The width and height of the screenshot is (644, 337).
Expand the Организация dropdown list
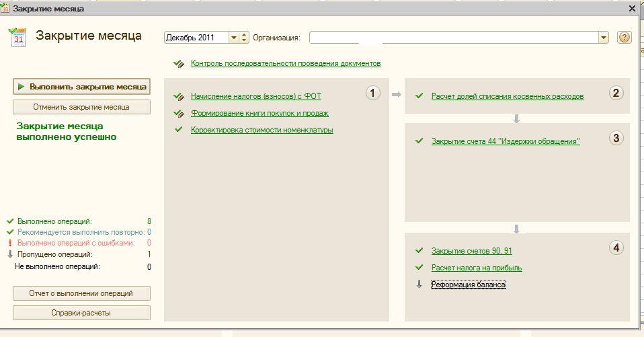(x=604, y=38)
